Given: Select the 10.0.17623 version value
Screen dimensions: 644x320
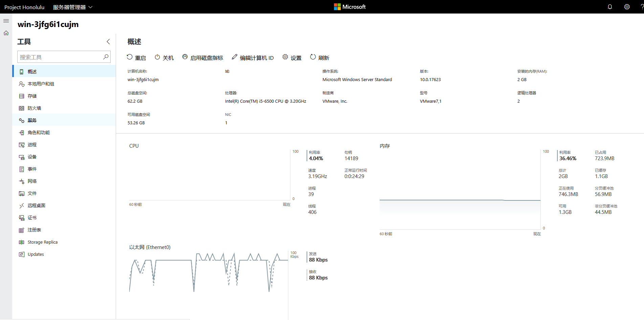Looking at the screenshot, I should pyautogui.click(x=430, y=80).
